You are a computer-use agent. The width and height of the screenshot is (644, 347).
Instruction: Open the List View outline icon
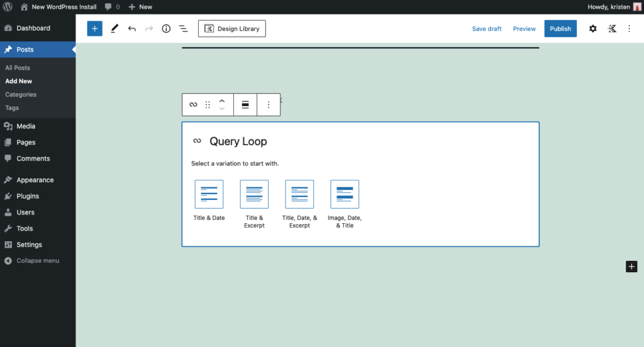coord(183,29)
